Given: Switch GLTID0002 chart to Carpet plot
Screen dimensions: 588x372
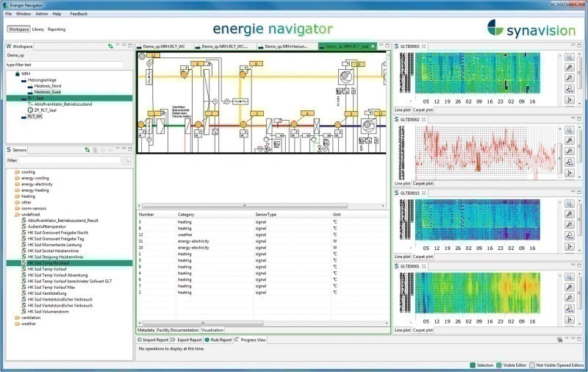Looking at the screenshot, I should point(423,183).
